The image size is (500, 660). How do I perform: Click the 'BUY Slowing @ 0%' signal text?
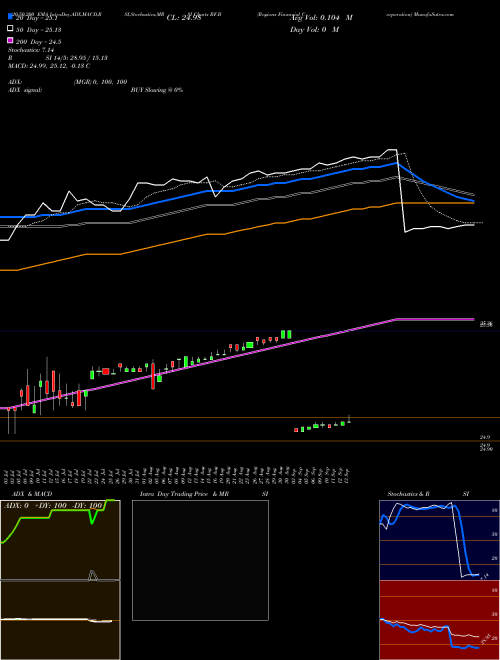157,90
